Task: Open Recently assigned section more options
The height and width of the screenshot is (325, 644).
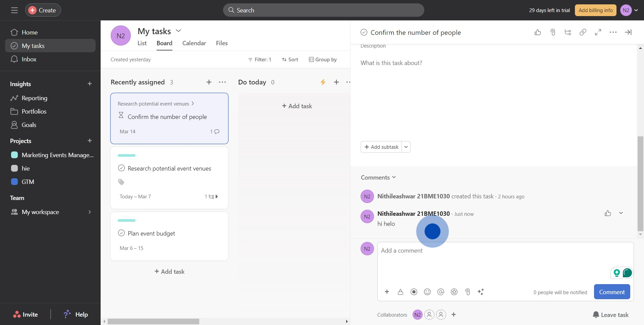Action: (x=222, y=82)
